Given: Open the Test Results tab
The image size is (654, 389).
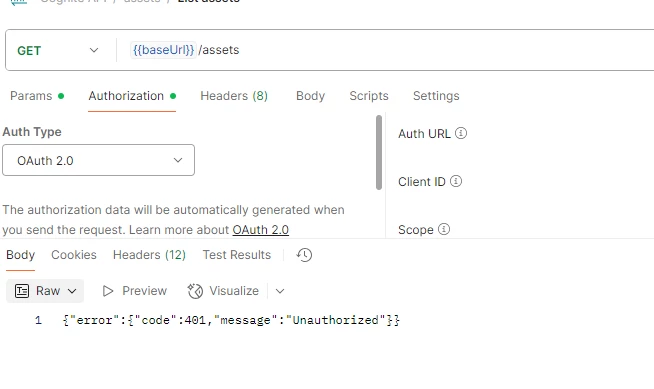Looking at the screenshot, I should [236, 255].
